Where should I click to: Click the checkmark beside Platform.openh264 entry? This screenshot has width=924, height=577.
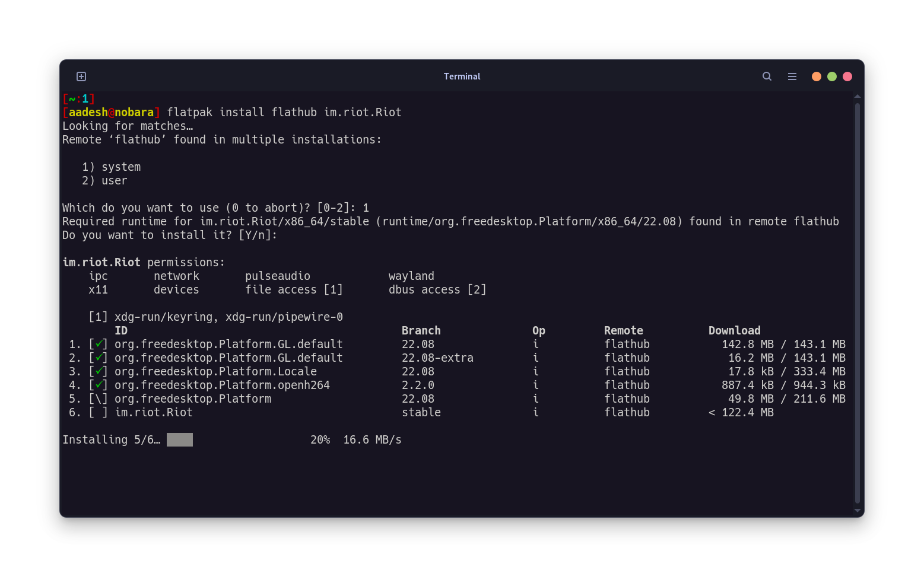coord(99,385)
